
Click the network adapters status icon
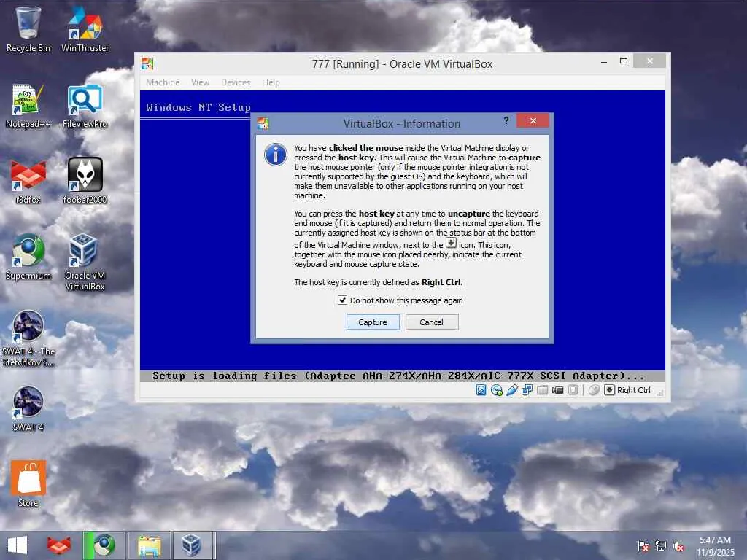click(527, 390)
